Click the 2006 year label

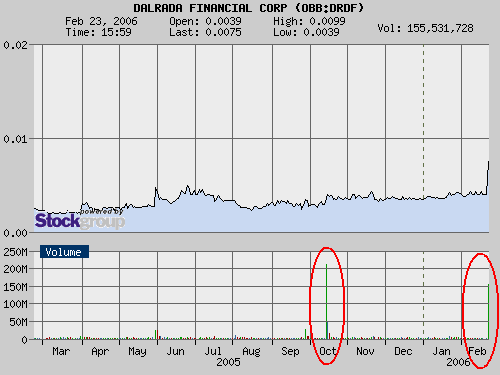coord(459,362)
